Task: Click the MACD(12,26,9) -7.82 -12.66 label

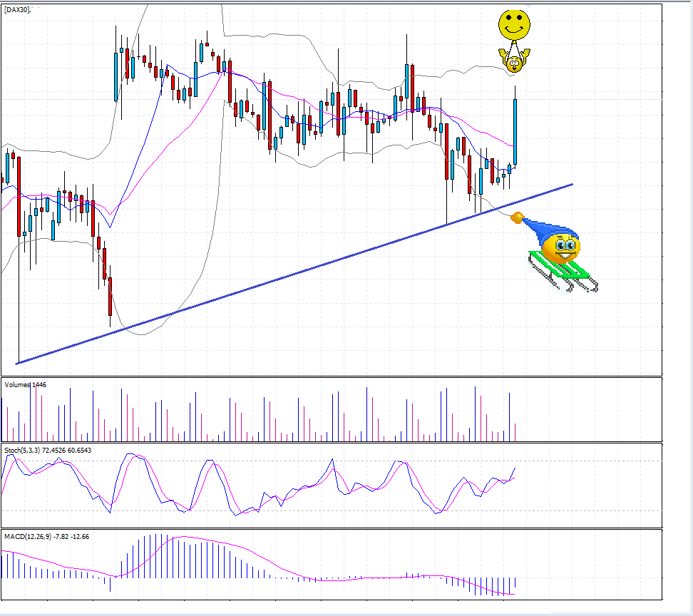Action: point(46,536)
